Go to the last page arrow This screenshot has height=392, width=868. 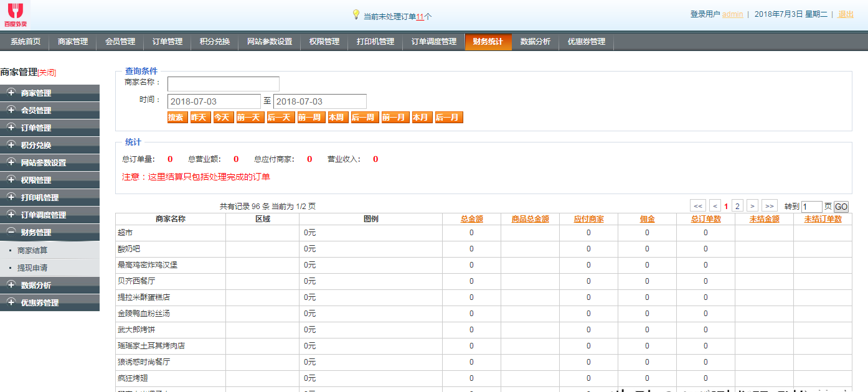770,207
